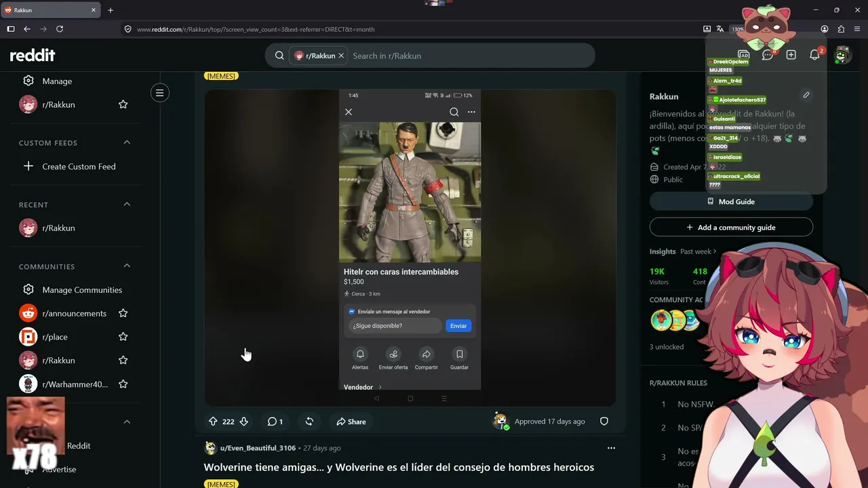Viewport: 868px width, 488px height.
Task: Open the three-dot menu on Wolverine post
Action: 611,448
